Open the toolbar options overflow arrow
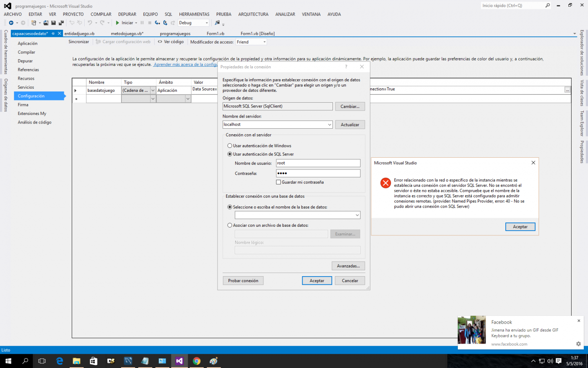The image size is (588, 368). (223, 24)
